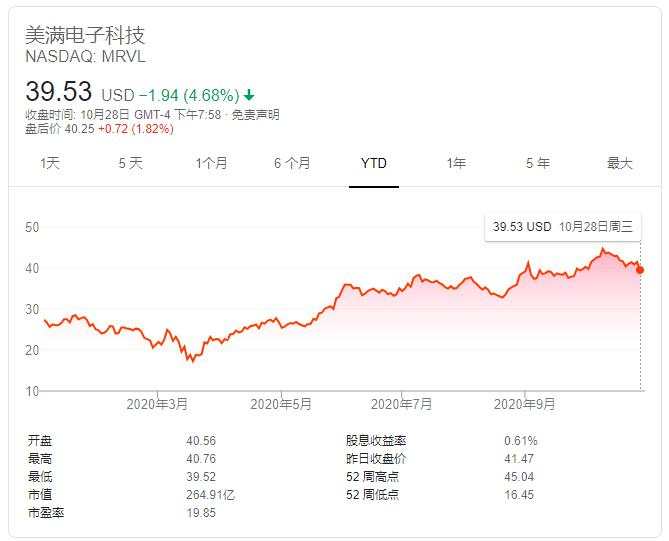The width and height of the screenshot is (669, 541).
Task: Click the green down arrow icon
Action: pyautogui.click(x=249, y=95)
